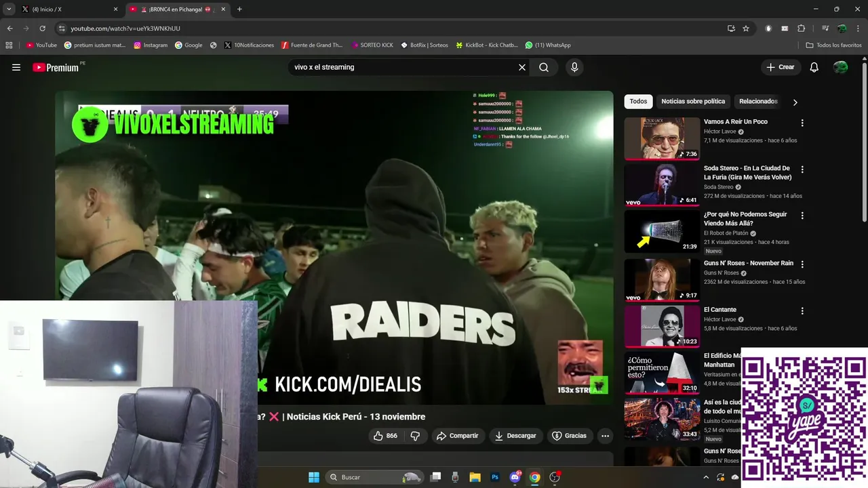The image size is (868, 488).
Task: Open the Crear menu
Action: click(780, 67)
